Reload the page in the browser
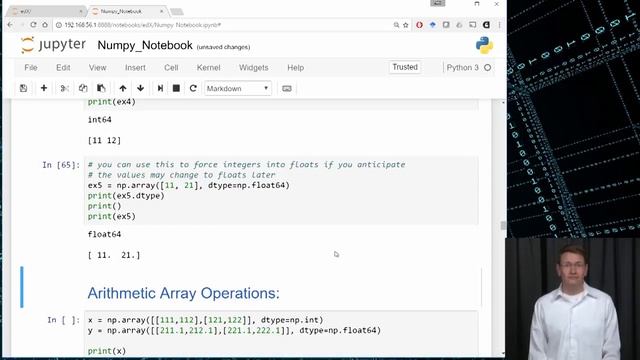640x360 pixels. click(x=33, y=25)
